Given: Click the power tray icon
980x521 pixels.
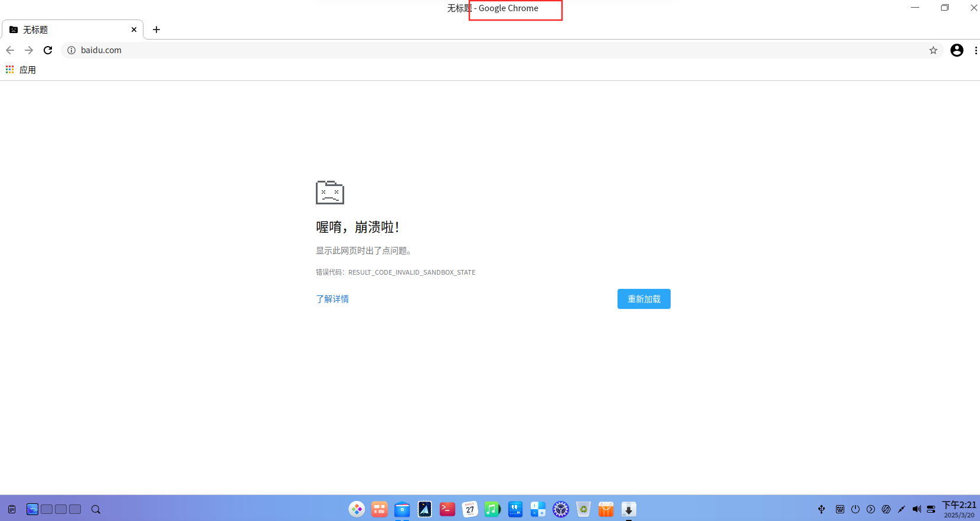Looking at the screenshot, I should click(855, 509).
